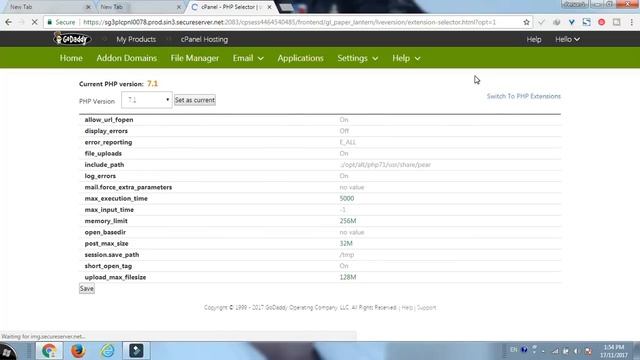This screenshot has height=360, width=640.
Task: Click the secure padlock icon
Action: coord(50,22)
